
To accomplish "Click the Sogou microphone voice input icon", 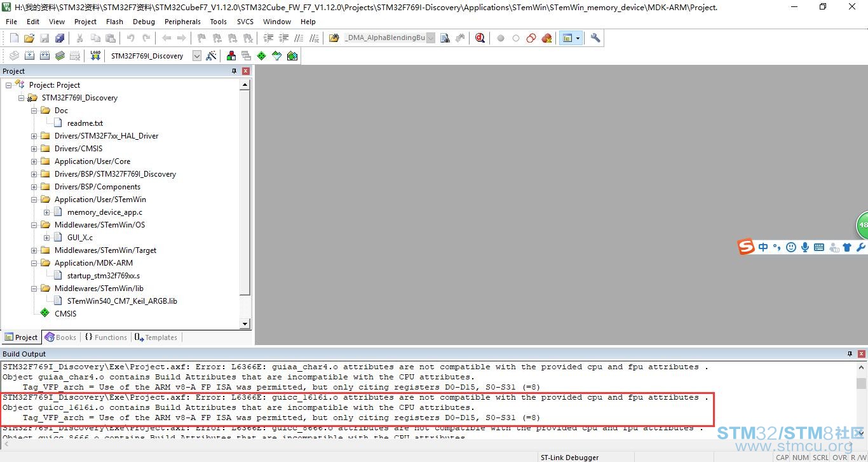I will 804,247.
